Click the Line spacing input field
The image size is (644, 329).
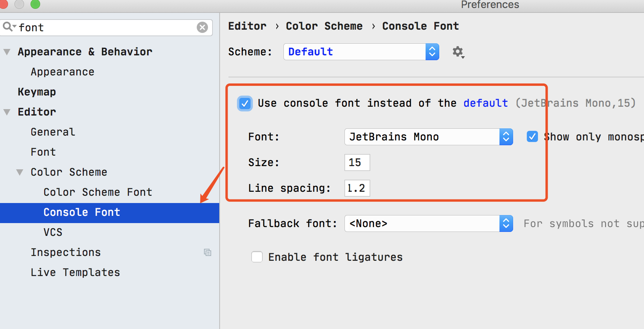[357, 188]
